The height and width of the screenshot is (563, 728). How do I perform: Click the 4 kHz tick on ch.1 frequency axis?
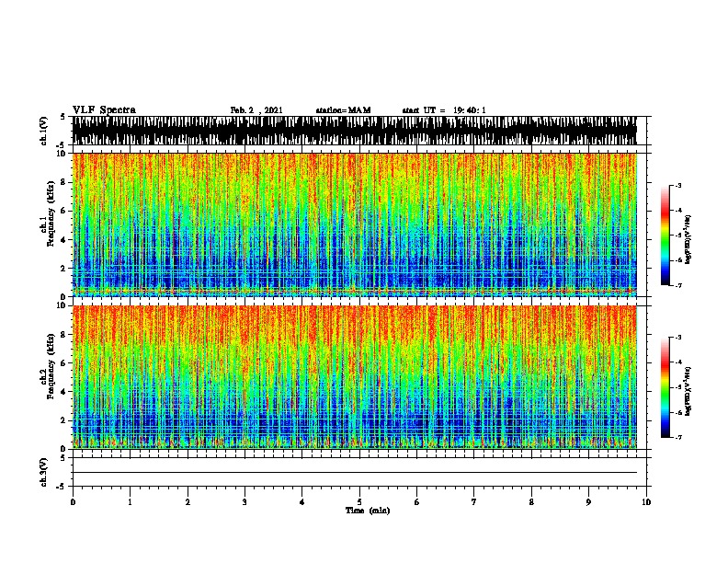pyautogui.click(x=63, y=240)
